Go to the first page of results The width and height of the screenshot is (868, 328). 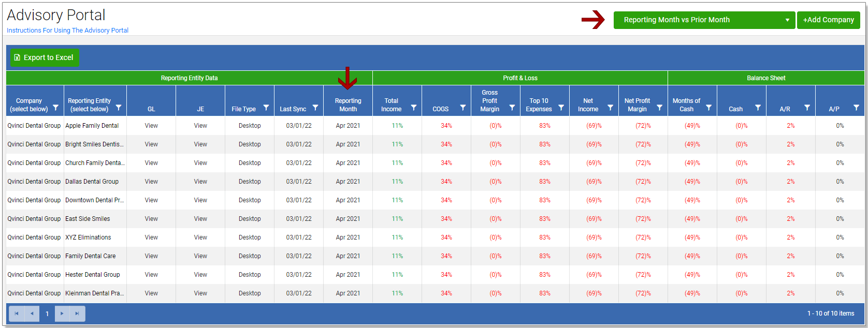click(x=17, y=314)
